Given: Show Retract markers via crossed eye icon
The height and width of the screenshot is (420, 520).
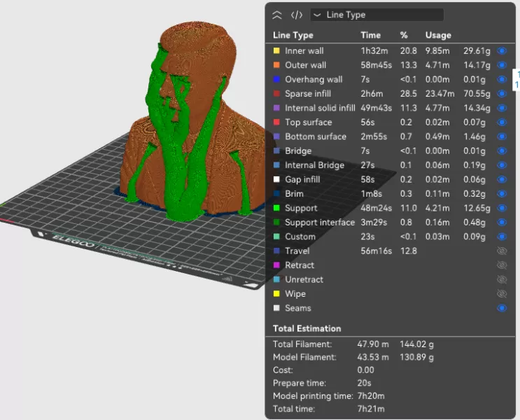Looking at the screenshot, I should 502,265.
